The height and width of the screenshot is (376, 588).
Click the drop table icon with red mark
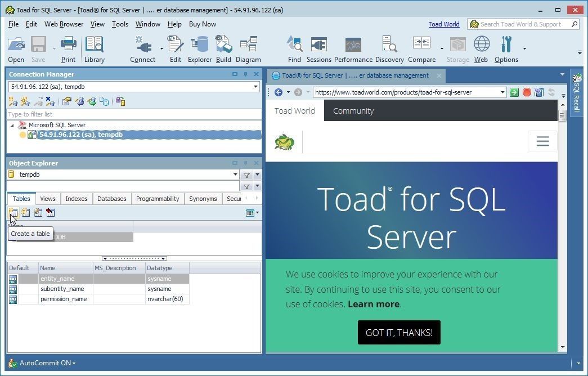click(x=50, y=212)
